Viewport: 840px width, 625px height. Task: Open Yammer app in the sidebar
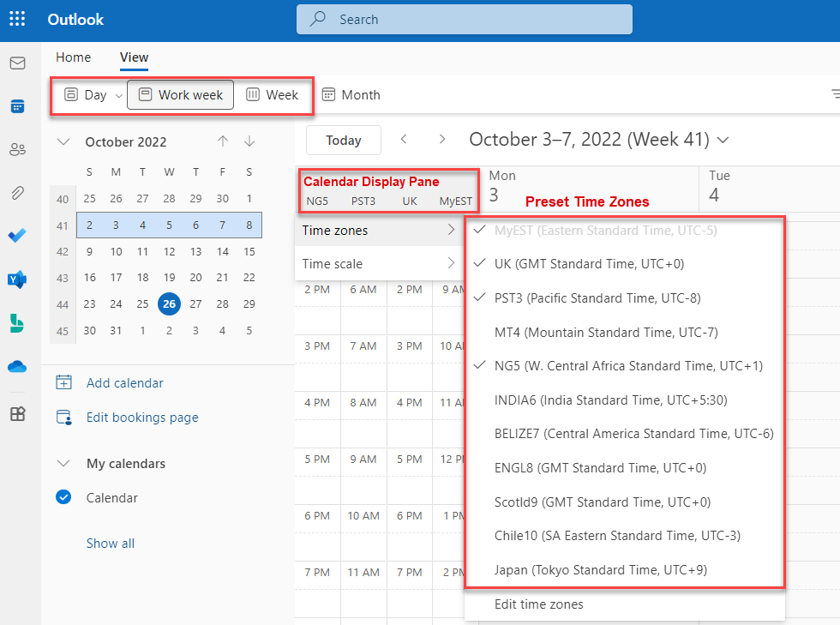click(17, 279)
